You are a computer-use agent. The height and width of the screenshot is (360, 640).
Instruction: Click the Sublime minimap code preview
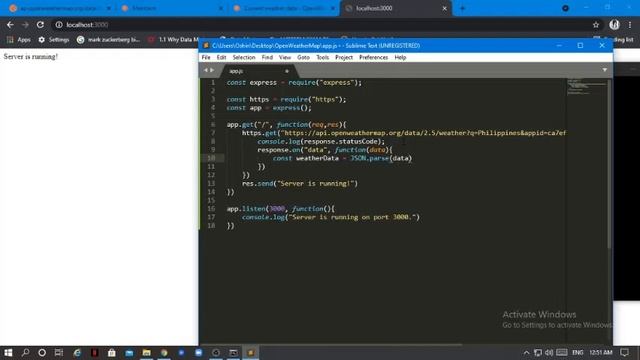[586, 87]
